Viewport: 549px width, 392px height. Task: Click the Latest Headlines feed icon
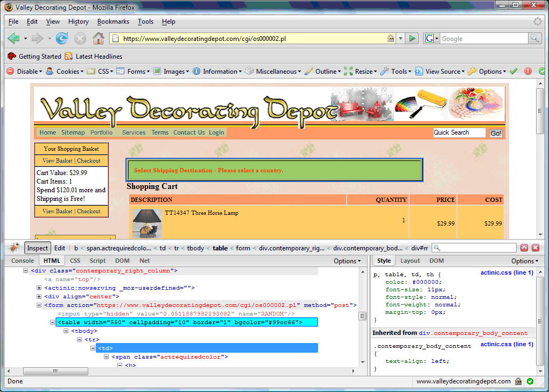pyautogui.click(x=69, y=57)
